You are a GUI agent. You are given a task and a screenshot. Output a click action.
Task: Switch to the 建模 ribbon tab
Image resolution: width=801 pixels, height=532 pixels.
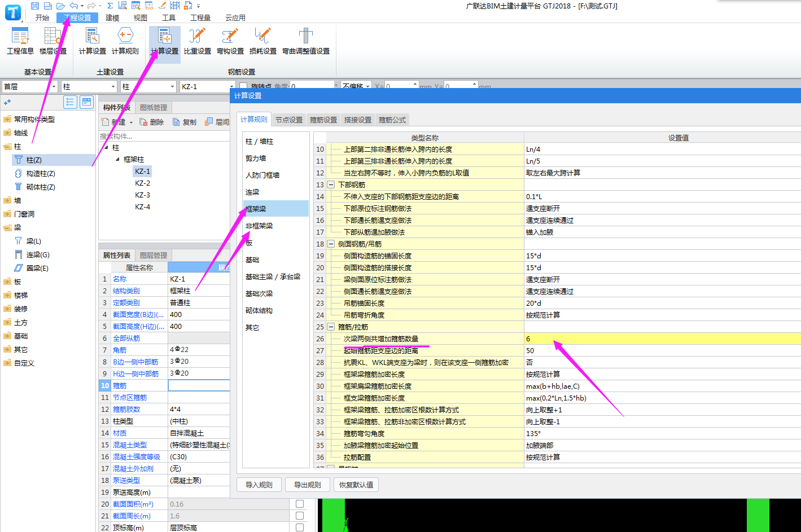(x=112, y=18)
